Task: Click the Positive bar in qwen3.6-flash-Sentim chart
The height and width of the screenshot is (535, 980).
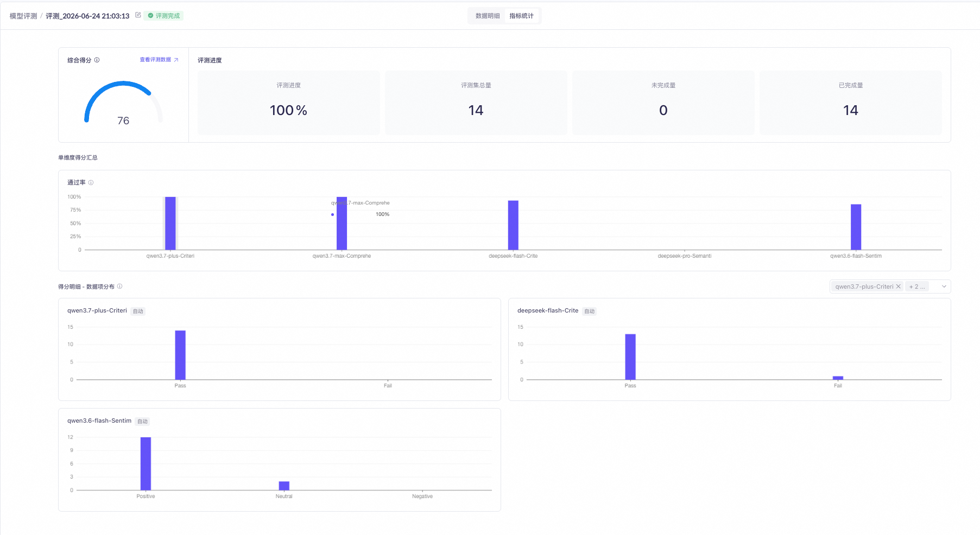Action: pyautogui.click(x=146, y=463)
